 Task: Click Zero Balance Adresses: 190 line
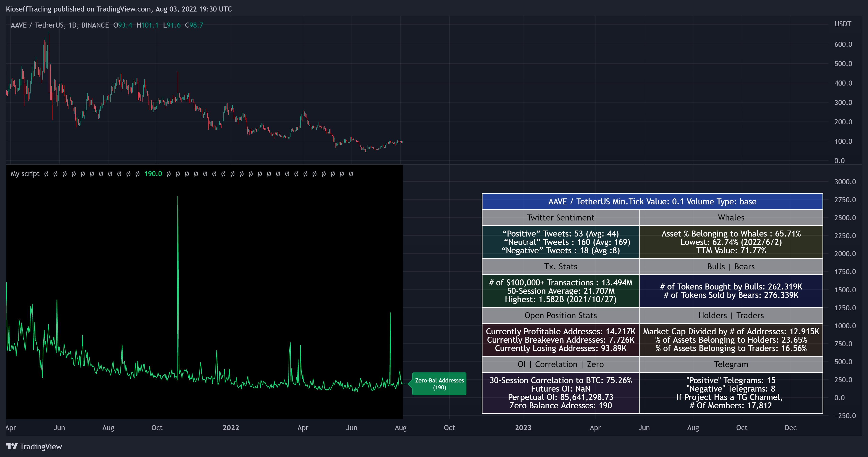click(561, 406)
